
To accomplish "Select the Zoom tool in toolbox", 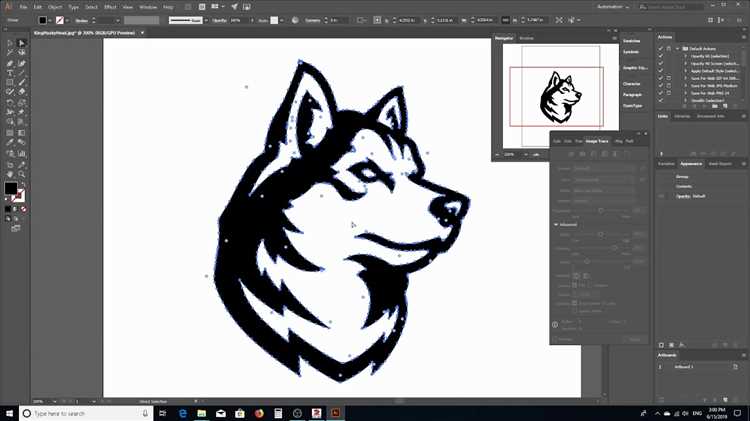I will tap(21, 173).
